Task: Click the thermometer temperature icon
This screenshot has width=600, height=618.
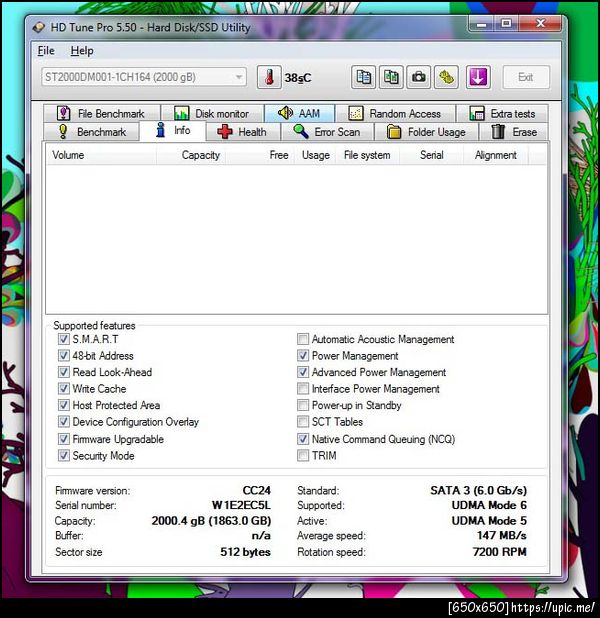Action: coord(269,77)
